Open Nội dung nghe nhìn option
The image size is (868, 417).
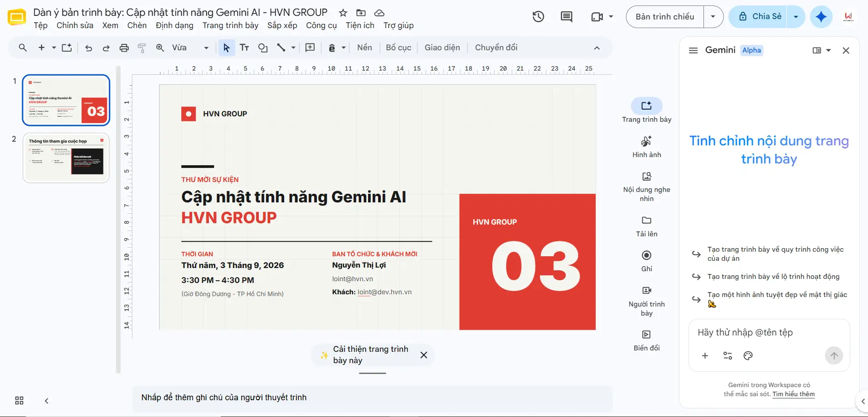click(x=647, y=187)
